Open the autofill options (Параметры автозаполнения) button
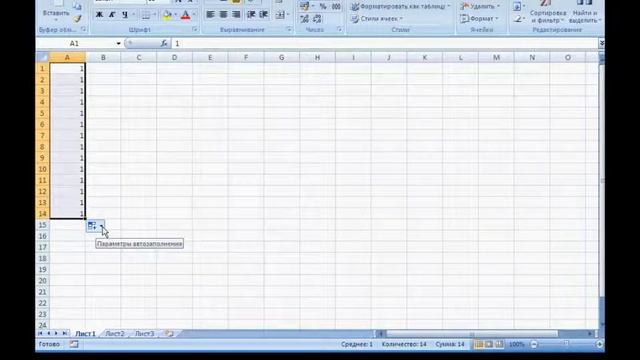 [x=95, y=225]
